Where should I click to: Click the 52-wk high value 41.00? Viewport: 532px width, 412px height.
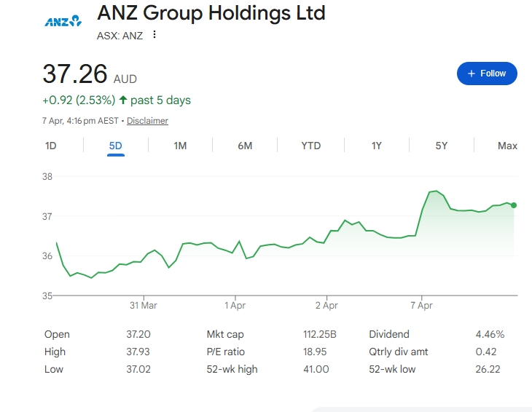[x=316, y=369]
